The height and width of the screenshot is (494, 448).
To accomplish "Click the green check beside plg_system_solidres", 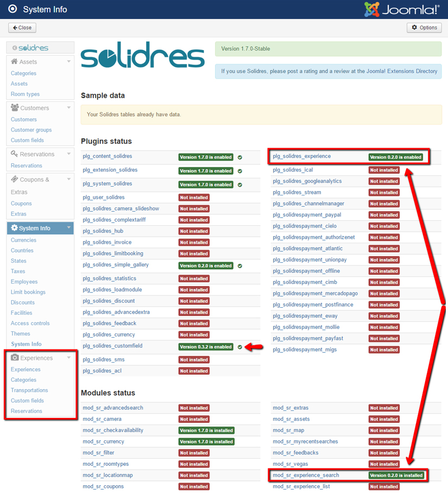I will [x=241, y=185].
